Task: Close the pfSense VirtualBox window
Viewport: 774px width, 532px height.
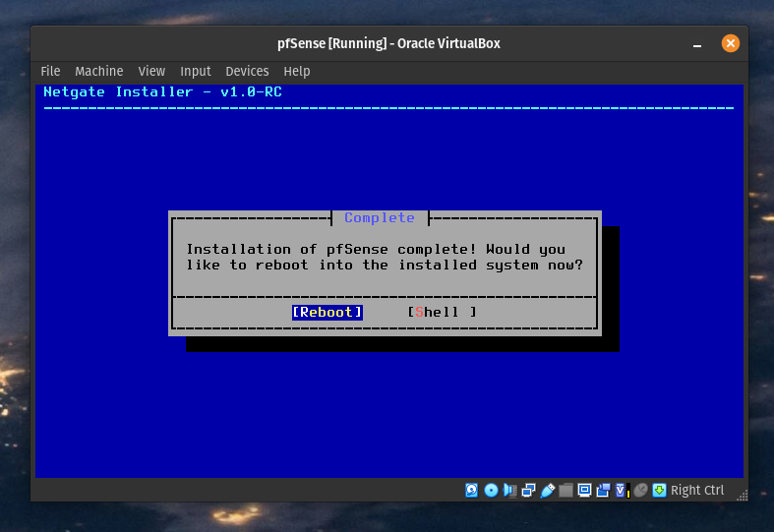Action: tap(730, 43)
